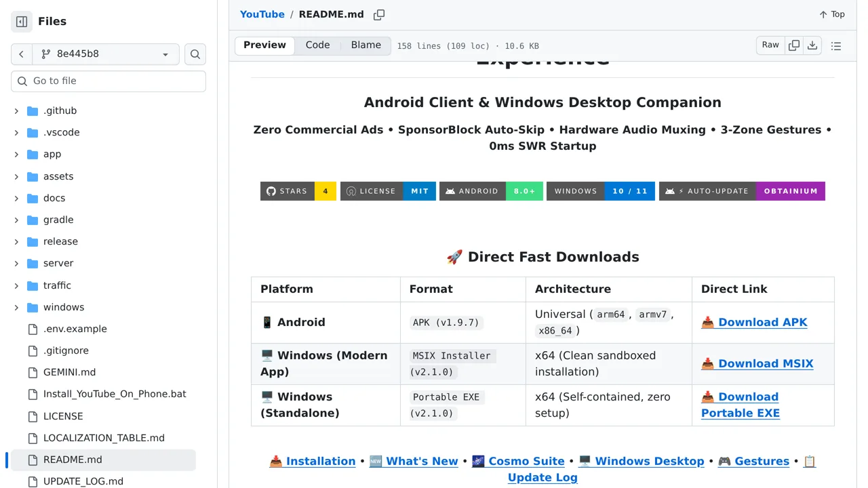Screen dimensions: 868x488
Task: Open the outline list icon
Action: 836,45
